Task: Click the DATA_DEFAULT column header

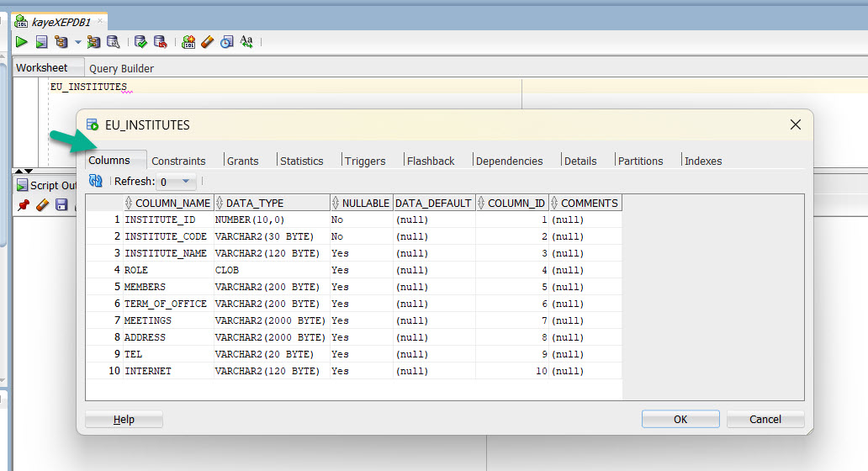Action: pyautogui.click(x=433, y=204)
